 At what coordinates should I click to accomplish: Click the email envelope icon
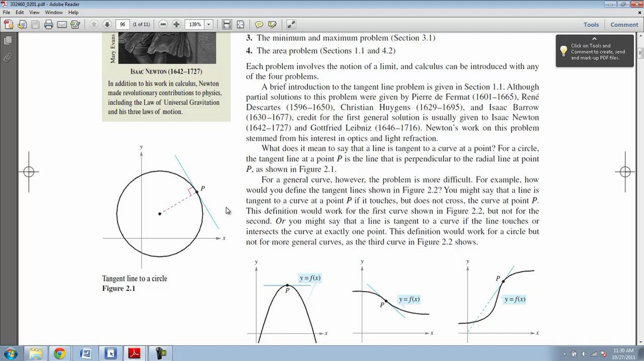pos(62,25)
